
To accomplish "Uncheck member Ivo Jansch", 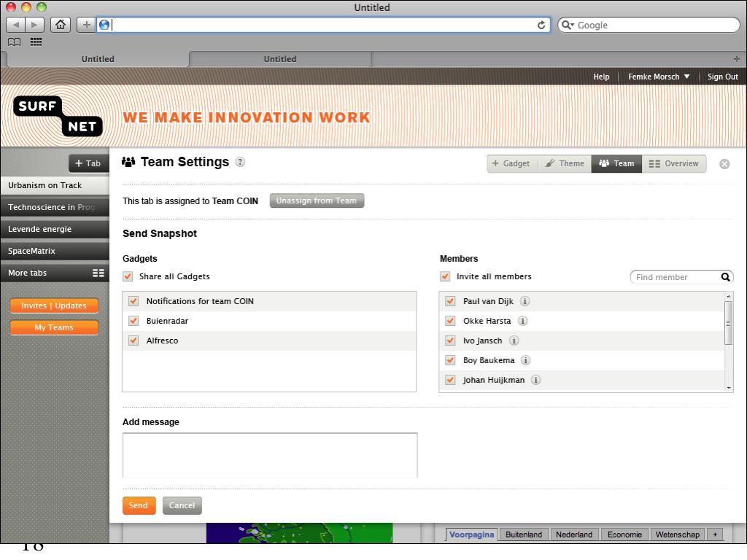I will pos(450,341).
